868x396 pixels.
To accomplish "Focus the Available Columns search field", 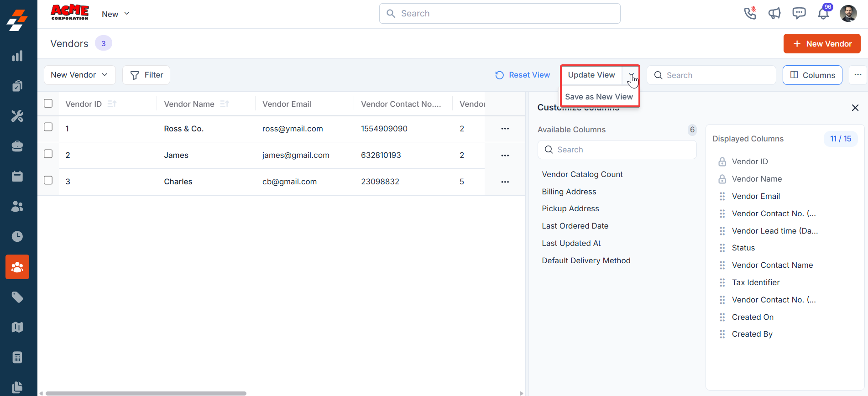I will [617, 150].
